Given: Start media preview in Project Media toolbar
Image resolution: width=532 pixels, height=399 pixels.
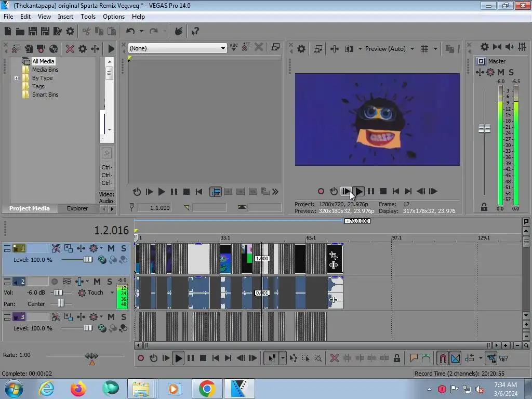Looking at the screenshot, I should 111,49.
